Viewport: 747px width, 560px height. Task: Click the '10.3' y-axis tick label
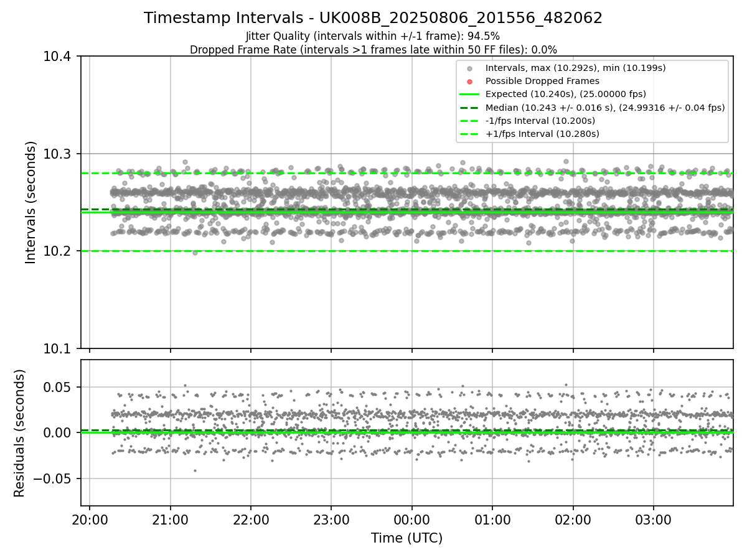[x=58, y=154]
